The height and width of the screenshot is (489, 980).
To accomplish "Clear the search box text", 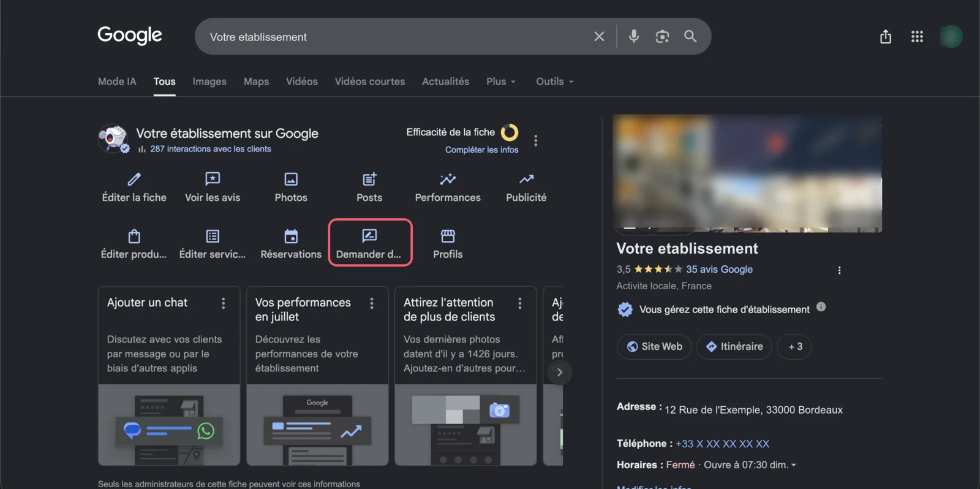I will (599, 37).
